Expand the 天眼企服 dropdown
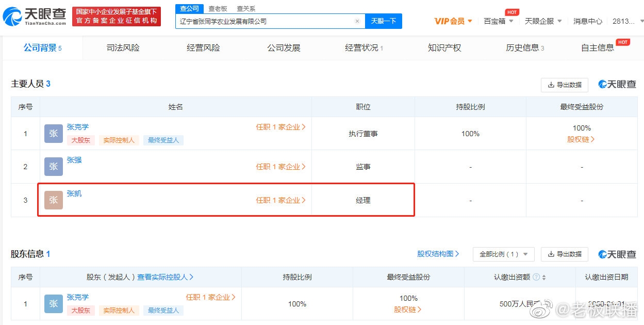The height and width of the screenshot is (325, 644). [543, 21]
